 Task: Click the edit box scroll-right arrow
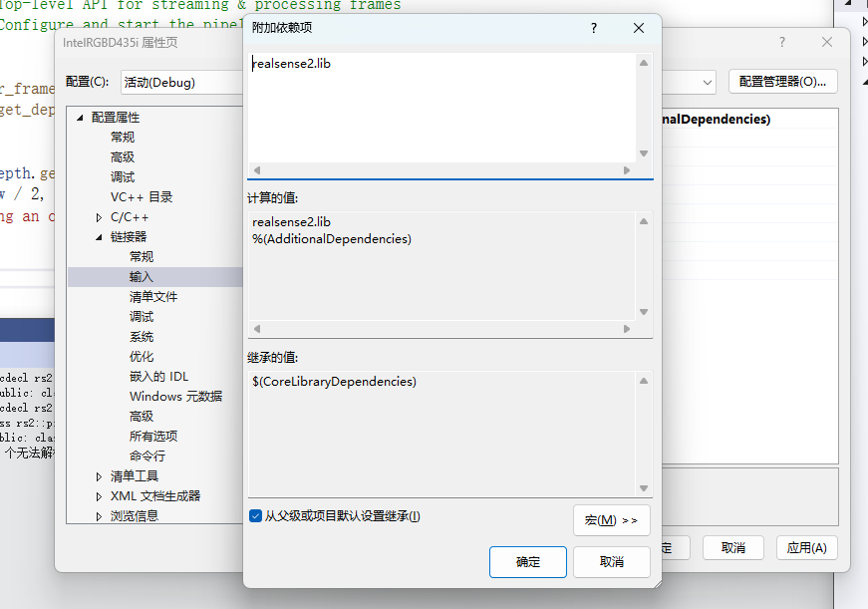pos(627,170)
